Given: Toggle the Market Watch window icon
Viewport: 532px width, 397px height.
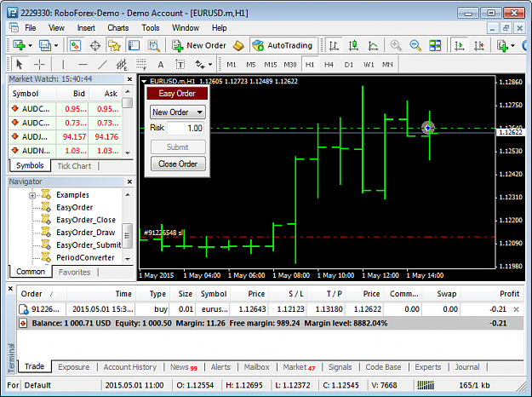Looking at the screenshot, I should click(x=75, y=45).
